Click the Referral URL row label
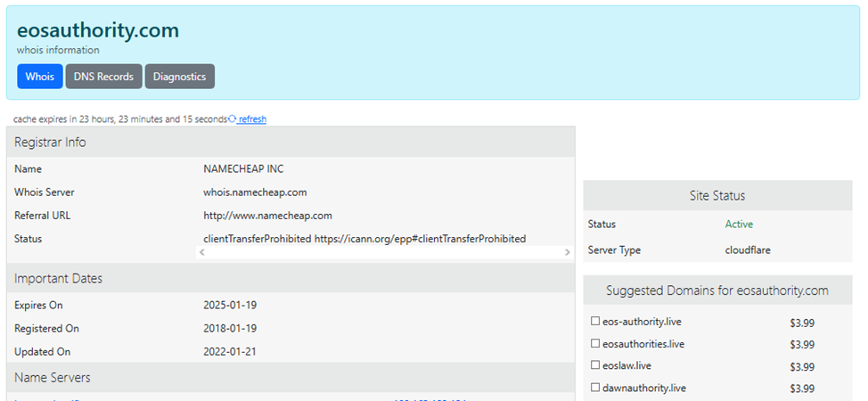This screenshot has height=401, width=868. 42,216
